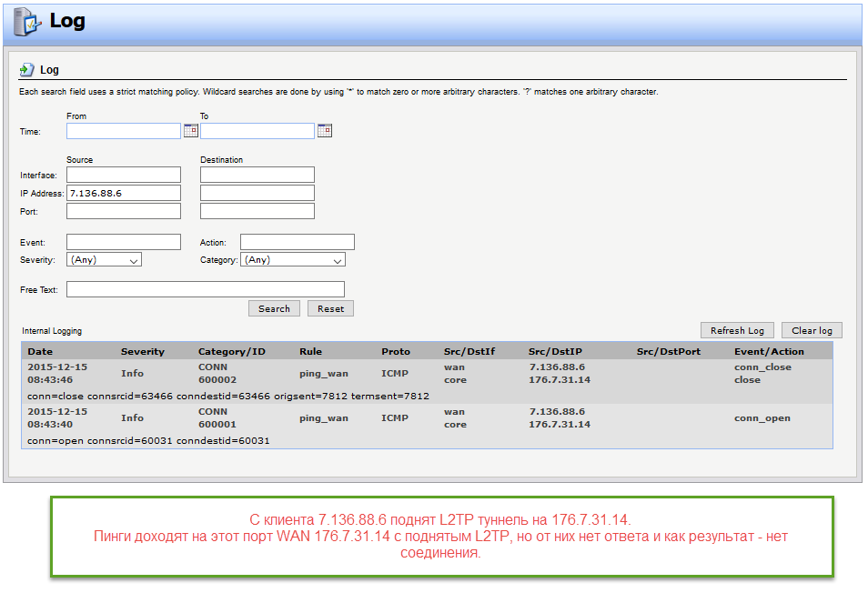Click the Clear log button
The image size is (868, 593).
(x=812, y=330)
